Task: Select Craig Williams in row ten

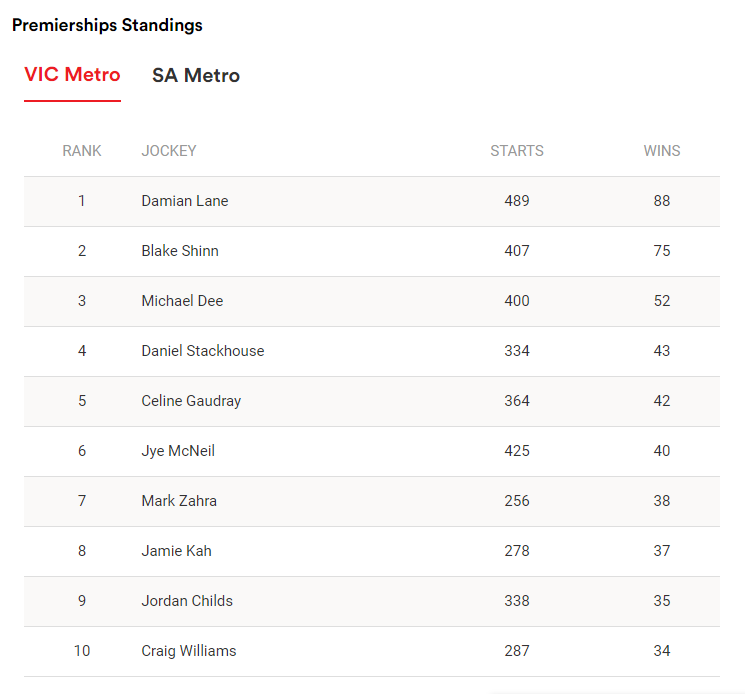Action: [x=189, y=651]
